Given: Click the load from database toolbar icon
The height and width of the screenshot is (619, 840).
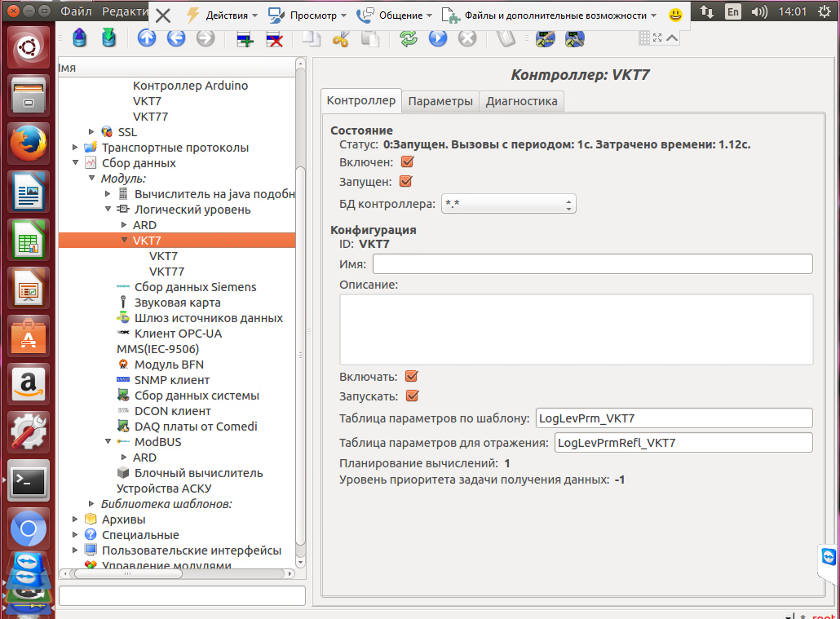Looking at the screenshot, I should (79, 38).
